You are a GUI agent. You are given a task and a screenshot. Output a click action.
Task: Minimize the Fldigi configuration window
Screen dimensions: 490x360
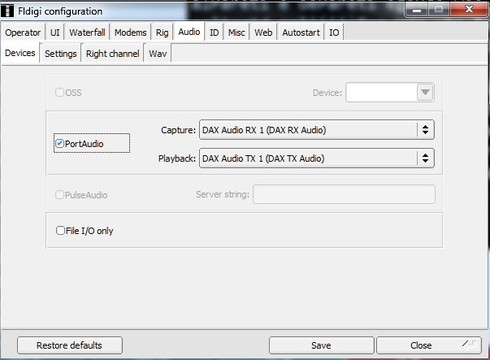coord(416,11)
